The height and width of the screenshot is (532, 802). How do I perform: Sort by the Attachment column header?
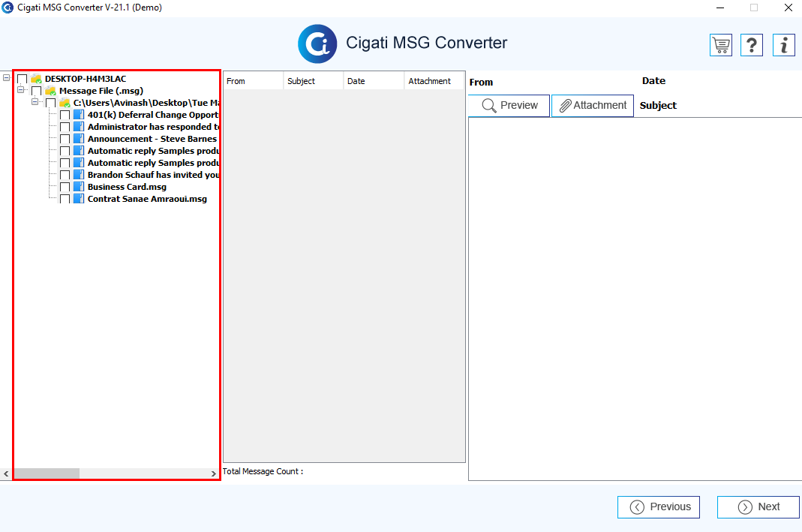[x=434, y=81]
